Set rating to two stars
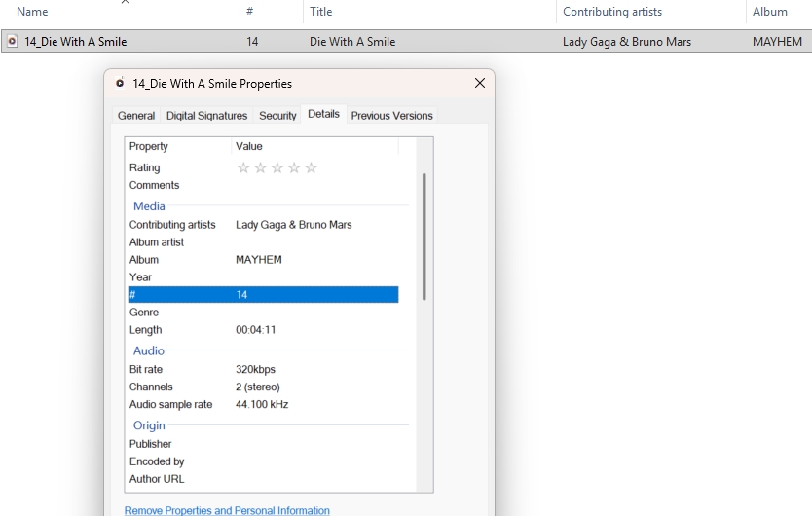The image size is (812, 516). coord(261,167)
